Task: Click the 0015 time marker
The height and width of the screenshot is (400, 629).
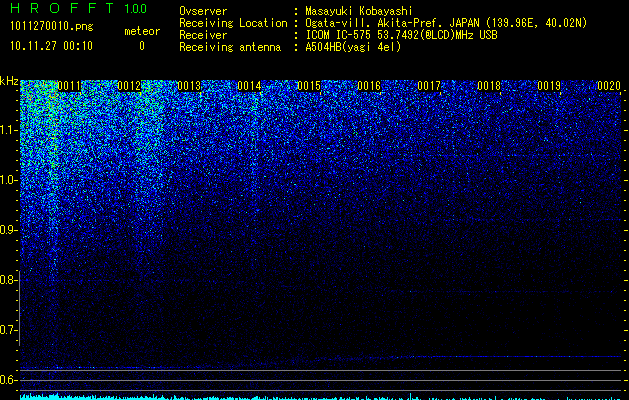Action: (x=309, y=86)
